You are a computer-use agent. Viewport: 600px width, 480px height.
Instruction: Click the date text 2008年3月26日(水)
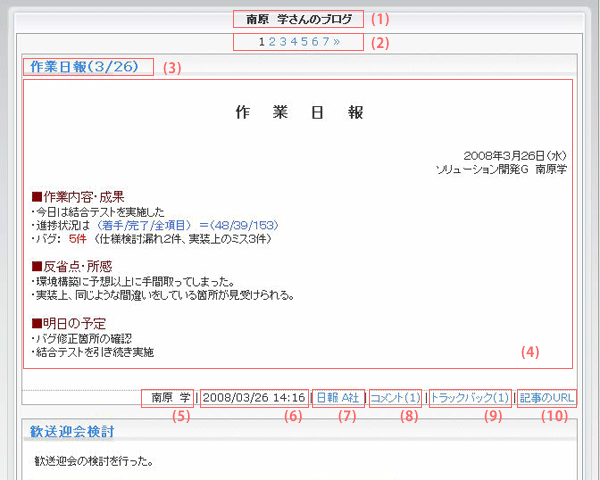point(515,155)
